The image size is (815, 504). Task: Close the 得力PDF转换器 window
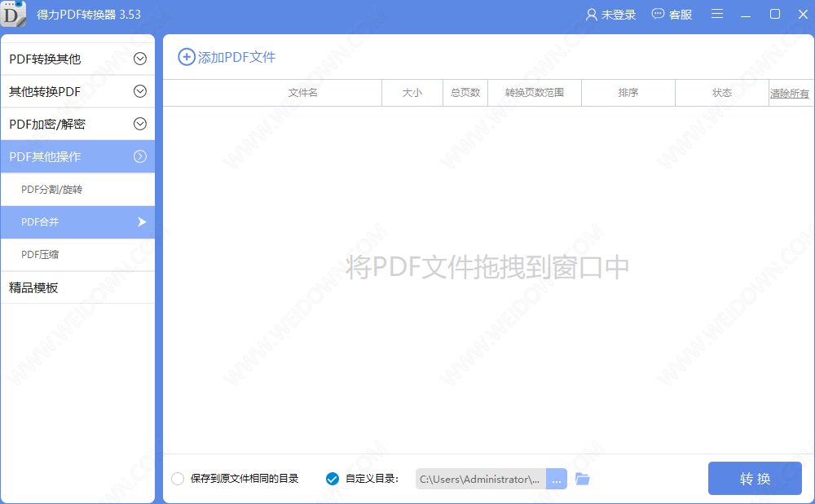click(x=803, y=14)
